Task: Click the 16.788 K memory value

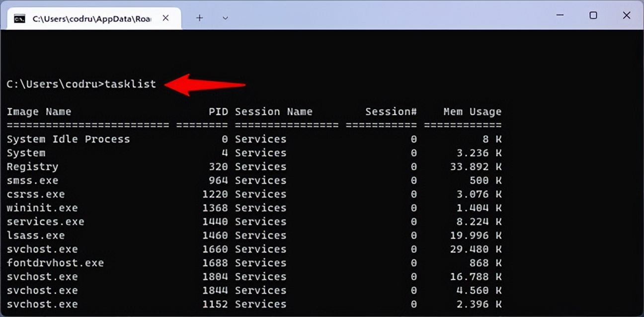Action: pyautogui.click(x=476, y=277)
